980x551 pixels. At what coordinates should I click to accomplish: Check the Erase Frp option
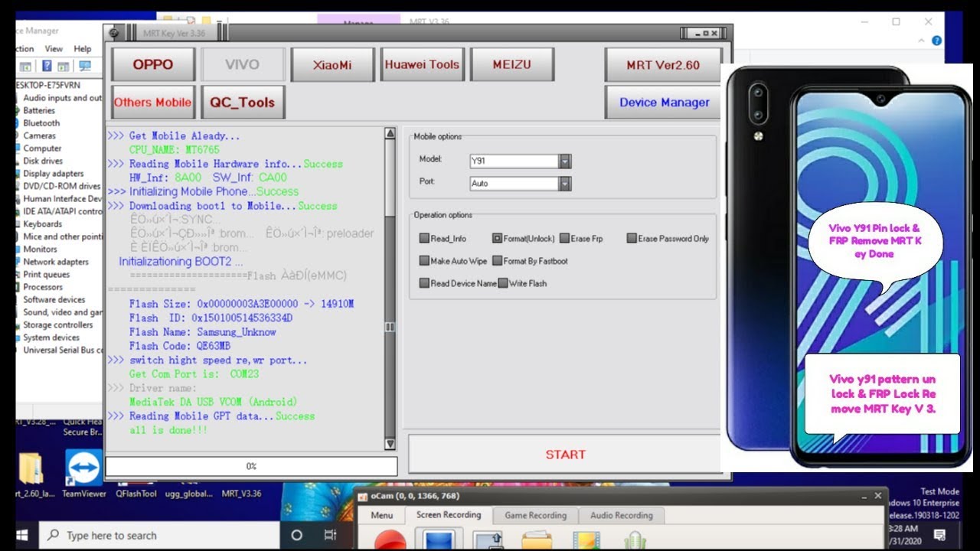click(x=564, y=238)
